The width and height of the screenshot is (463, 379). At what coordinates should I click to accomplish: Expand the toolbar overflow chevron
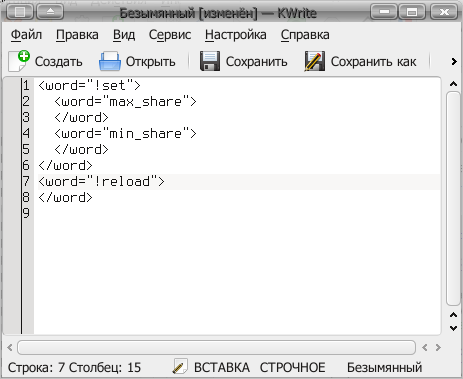[x=454, y=62]
